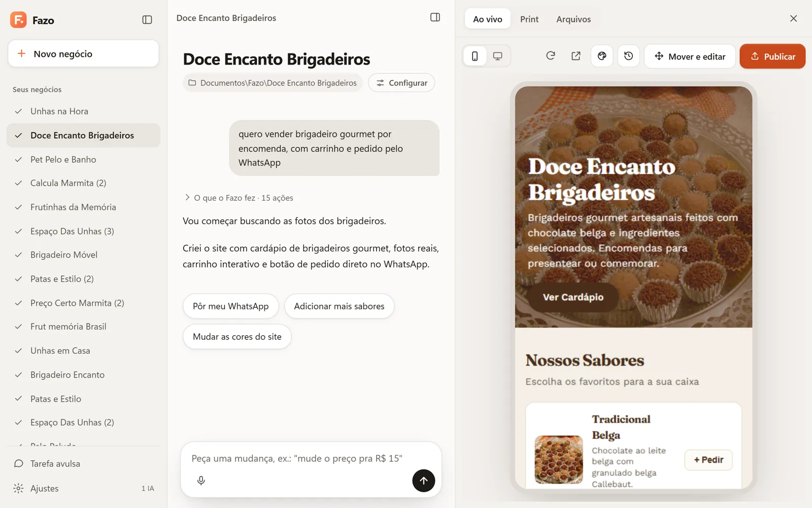Open Brigadeiro Móvel business
The height and width of the screenshot is (508, 812).
(83, 255)
